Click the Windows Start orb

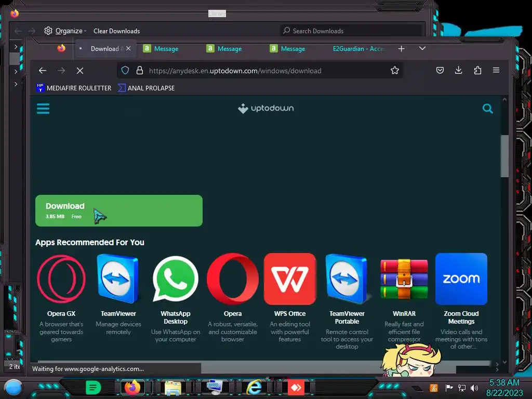14,388
